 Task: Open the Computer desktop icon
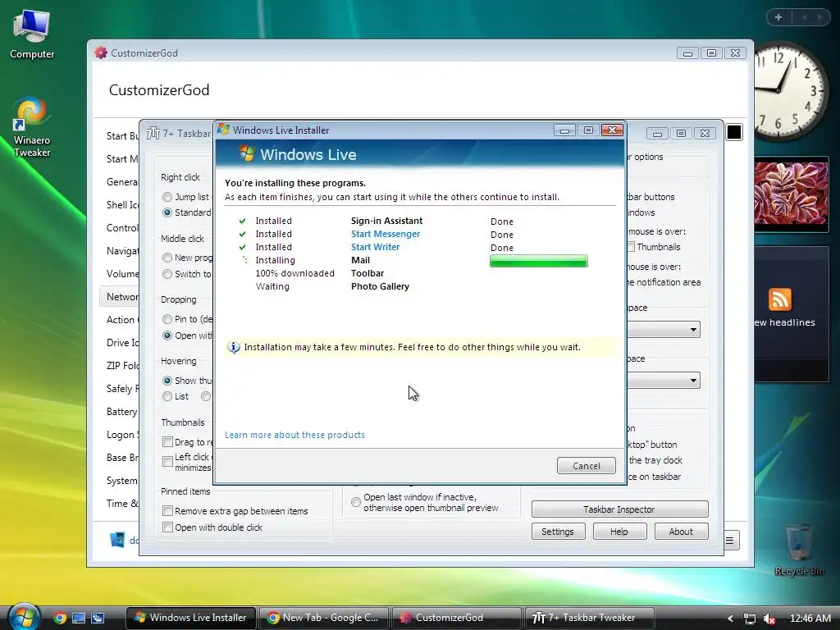click(x=32, y=34)
